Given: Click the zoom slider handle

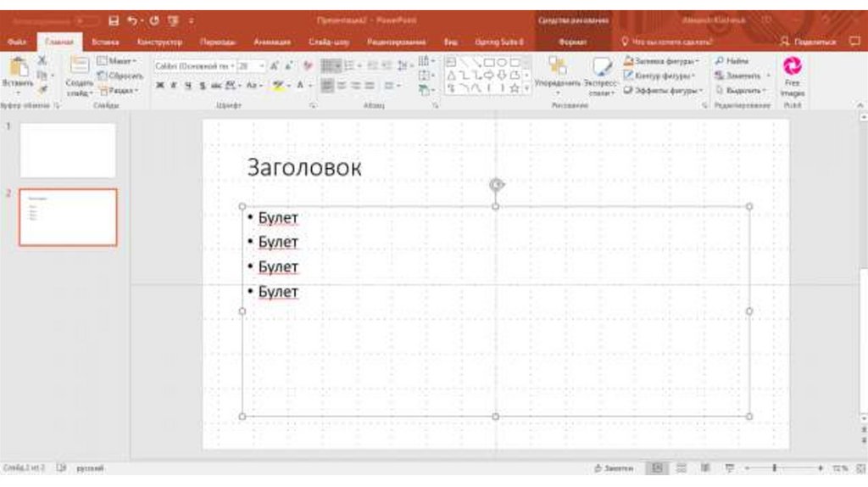Looking at the screenshot, I should [x=774, y=468].
